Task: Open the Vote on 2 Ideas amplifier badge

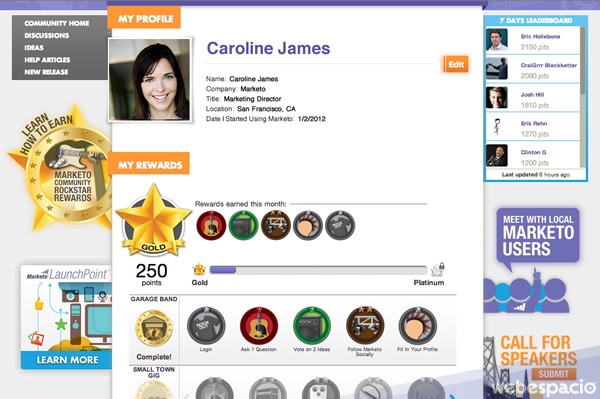Action: [x=312, y=326]
